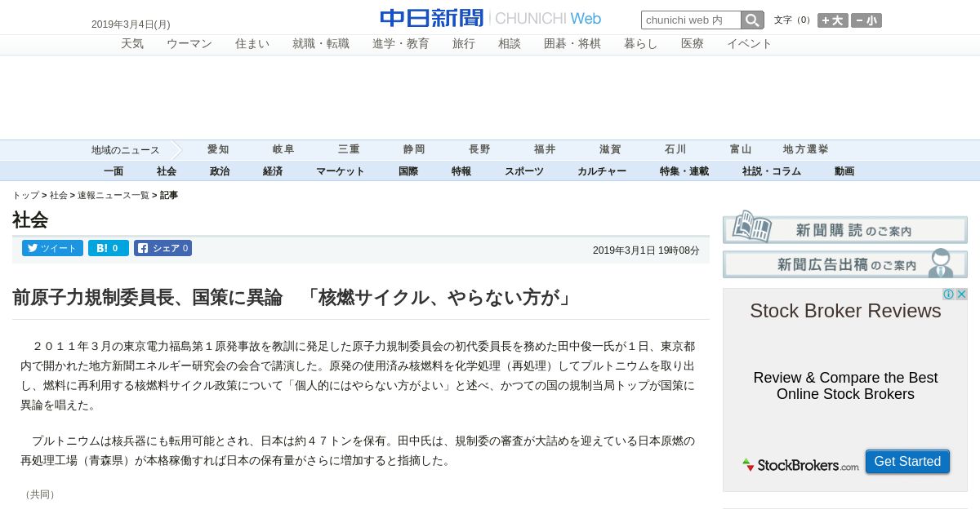980x514 pixels.
Task: Click トップ breadcrumb link
Action: pos(25,196)
